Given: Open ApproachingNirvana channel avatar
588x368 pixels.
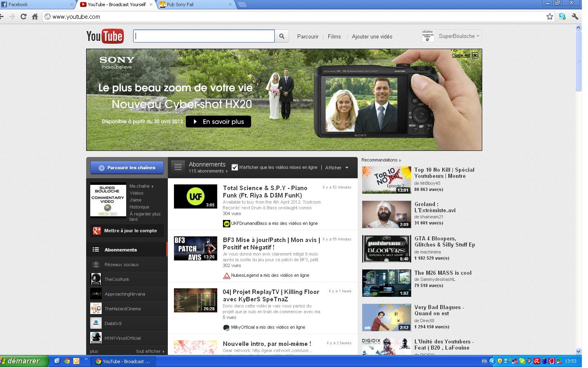Looking at the screenshot, I should tap(96, 294).
